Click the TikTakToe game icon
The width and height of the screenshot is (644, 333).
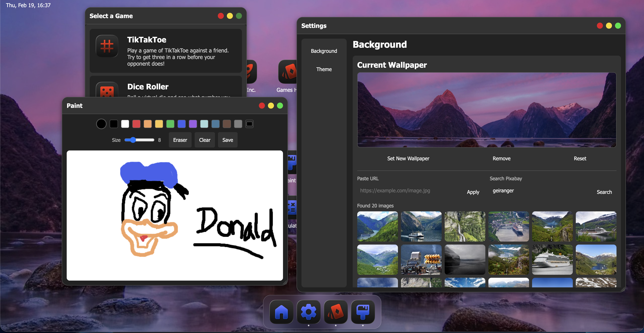(107, 46)
